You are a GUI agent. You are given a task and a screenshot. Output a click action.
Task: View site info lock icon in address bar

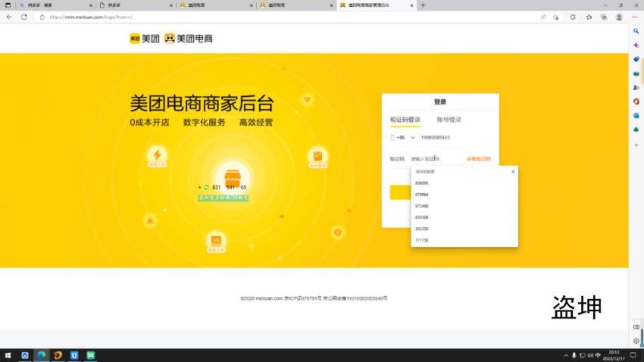[x=42, y=17]
